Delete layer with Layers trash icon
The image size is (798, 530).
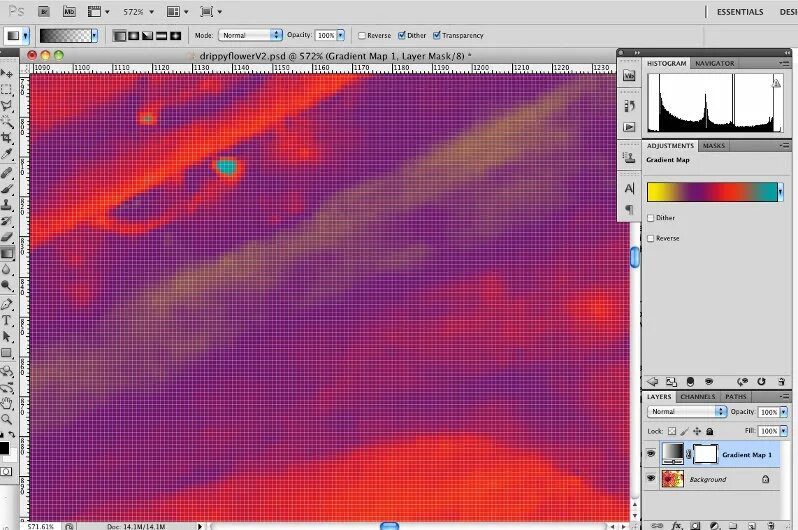point(771,525)
